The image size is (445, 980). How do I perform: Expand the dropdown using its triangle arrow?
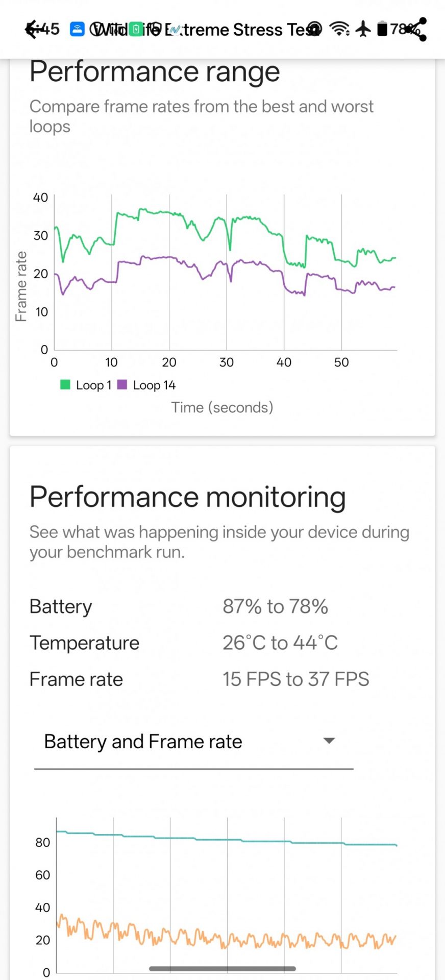329,741
